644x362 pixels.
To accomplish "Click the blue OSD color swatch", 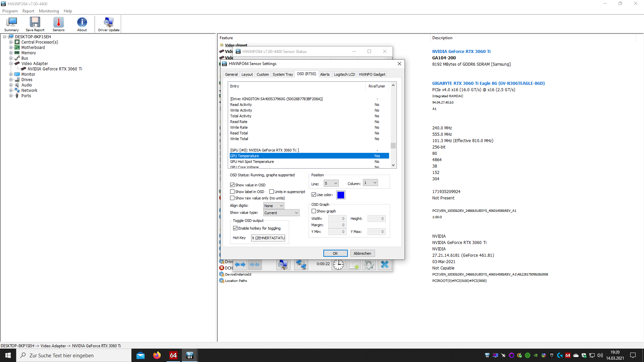I will click(x=340, y=195).
